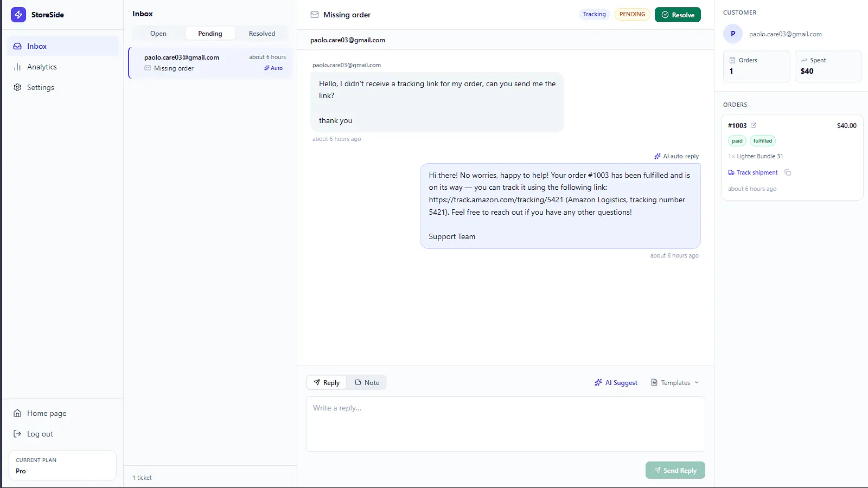Image resolution: width=868 pixels, height=488 pixels.
Task: Click the Tracking tag badge
Action: pyautogui.click(x=594, y=14)
